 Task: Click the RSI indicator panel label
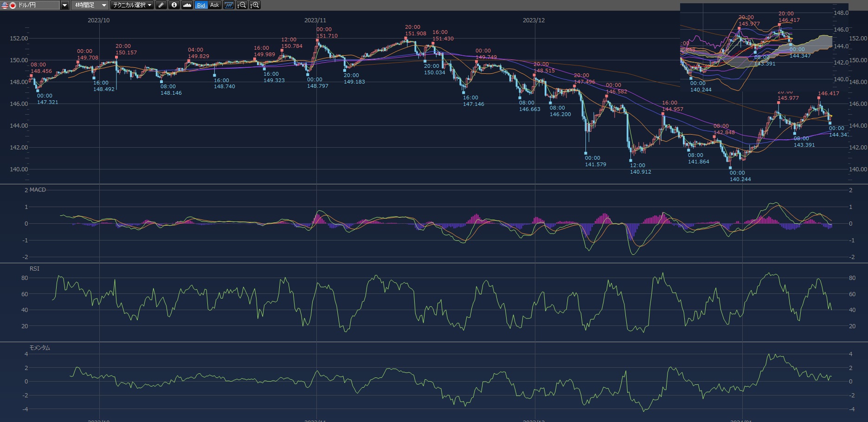click(34, 269)
